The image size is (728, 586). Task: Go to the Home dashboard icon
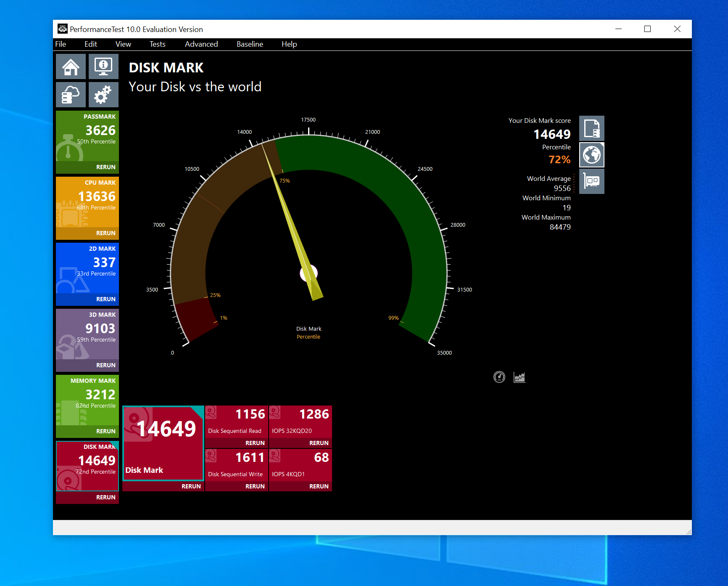click(71, 66)
